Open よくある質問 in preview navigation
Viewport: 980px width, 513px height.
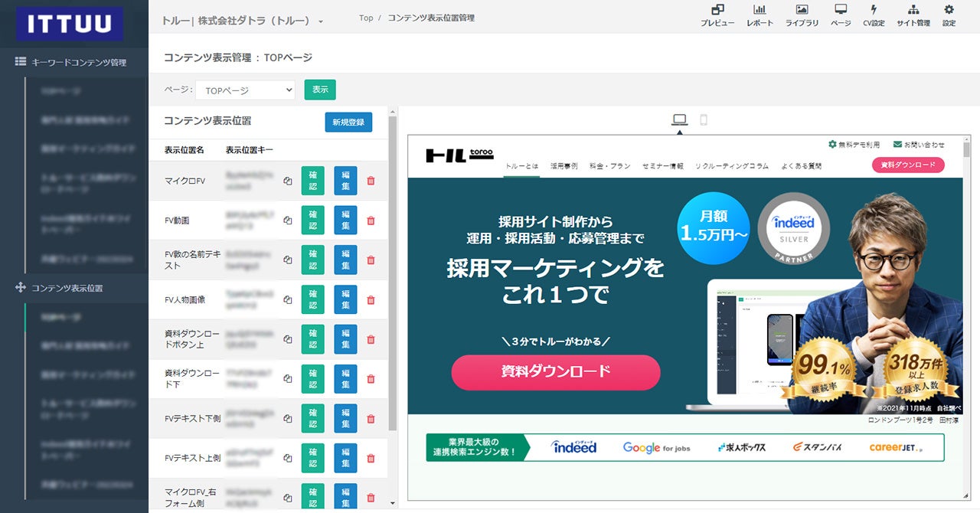pos(802,166)
